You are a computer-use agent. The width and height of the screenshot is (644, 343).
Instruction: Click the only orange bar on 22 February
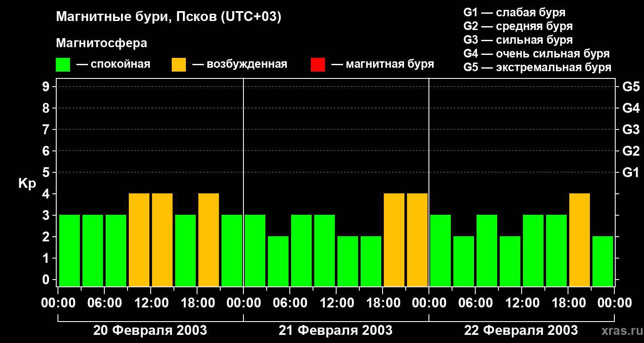(579, 240)
